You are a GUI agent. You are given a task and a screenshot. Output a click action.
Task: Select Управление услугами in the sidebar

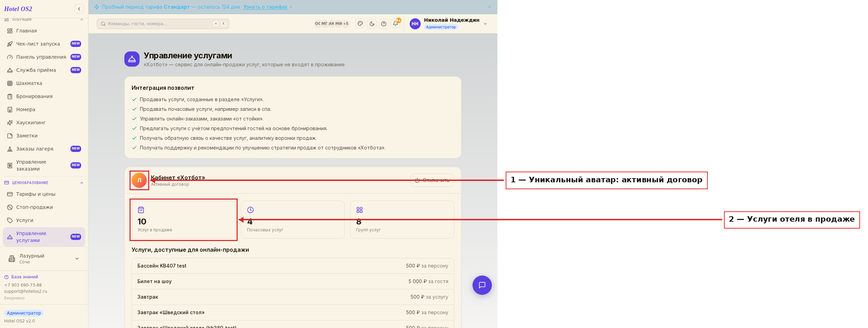click(44, 237)
